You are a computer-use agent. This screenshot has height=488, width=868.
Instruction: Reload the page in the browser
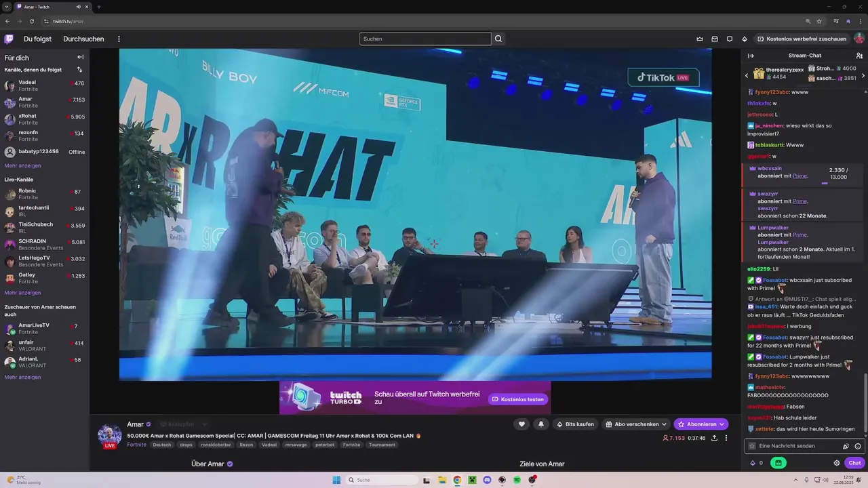31,21
